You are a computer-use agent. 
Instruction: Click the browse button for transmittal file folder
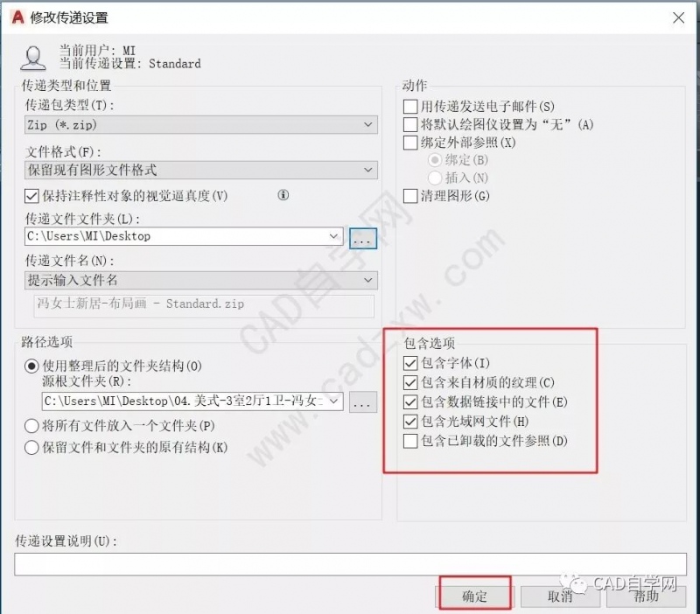[x=362, y=238]
